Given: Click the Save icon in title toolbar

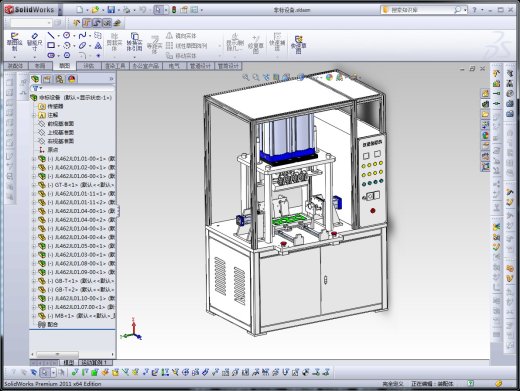Looking at the screenshot, I should click(x=111, y=10).
